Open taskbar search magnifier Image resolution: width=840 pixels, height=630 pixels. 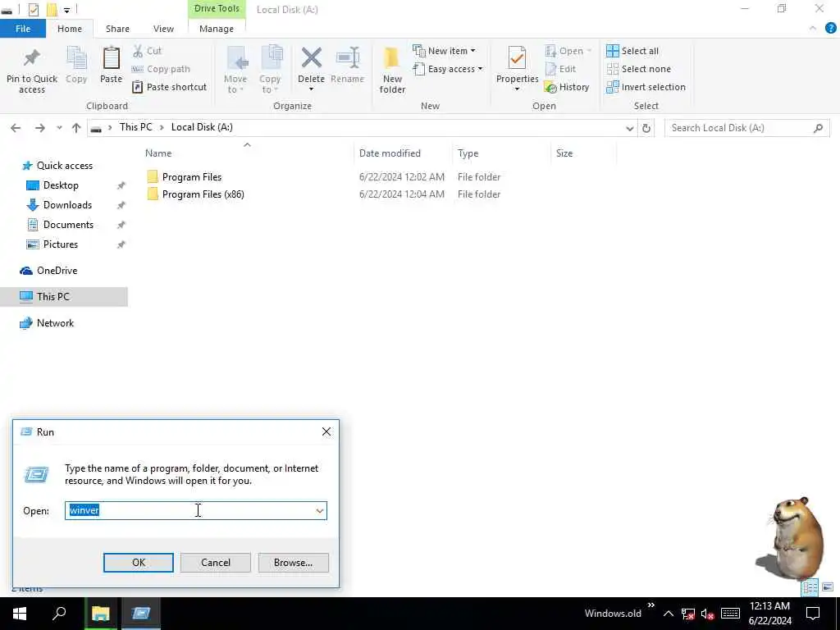click(x=59, y=613)
